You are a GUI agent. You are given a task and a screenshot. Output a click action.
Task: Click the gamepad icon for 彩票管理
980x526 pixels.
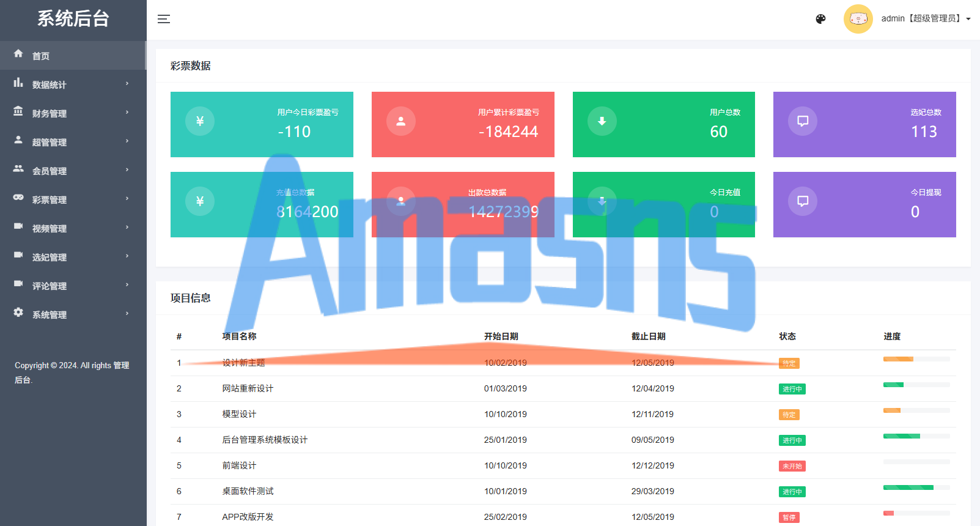[18, 198]
